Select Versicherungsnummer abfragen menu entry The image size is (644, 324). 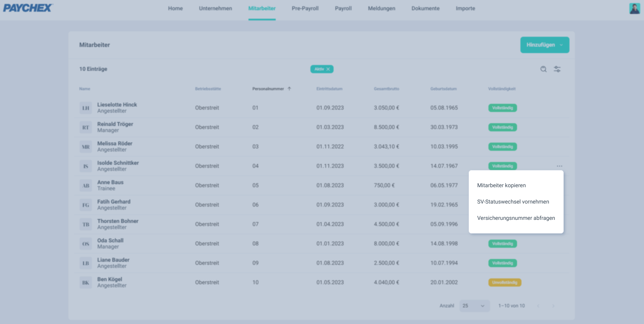[x=516, y=218]
